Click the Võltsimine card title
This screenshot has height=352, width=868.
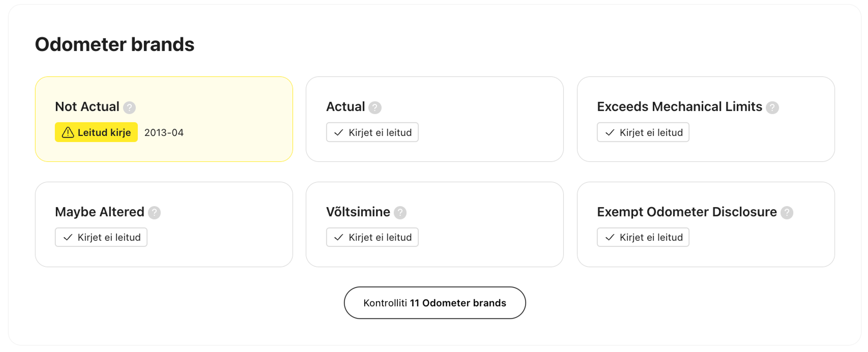click(x=358, y=212)
